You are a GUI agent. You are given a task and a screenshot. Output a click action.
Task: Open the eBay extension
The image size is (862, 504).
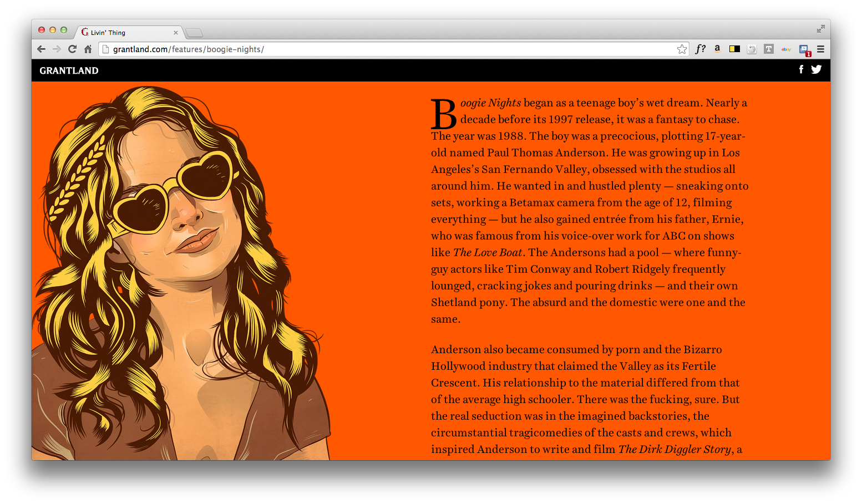786,49
